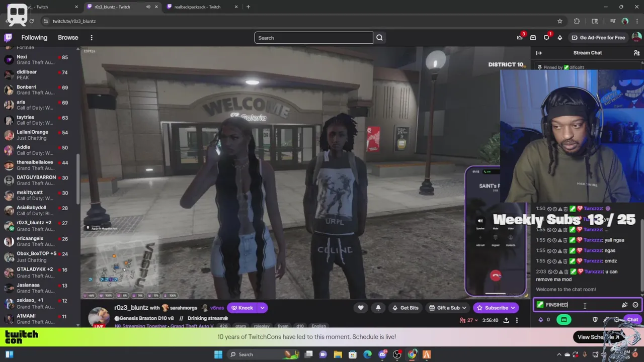Open Microsoft Store from the taskbar
Screen dimensions: 644x362
tap(353, 354)
